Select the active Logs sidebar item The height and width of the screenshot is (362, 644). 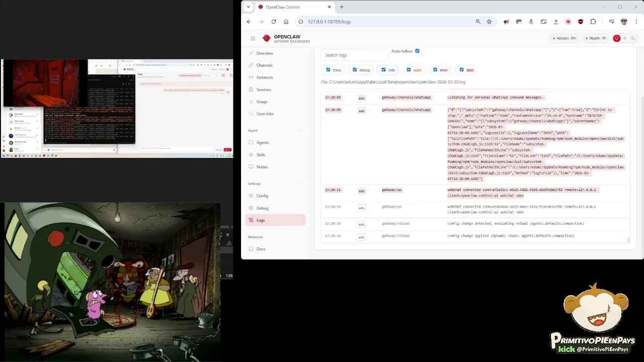275,220
